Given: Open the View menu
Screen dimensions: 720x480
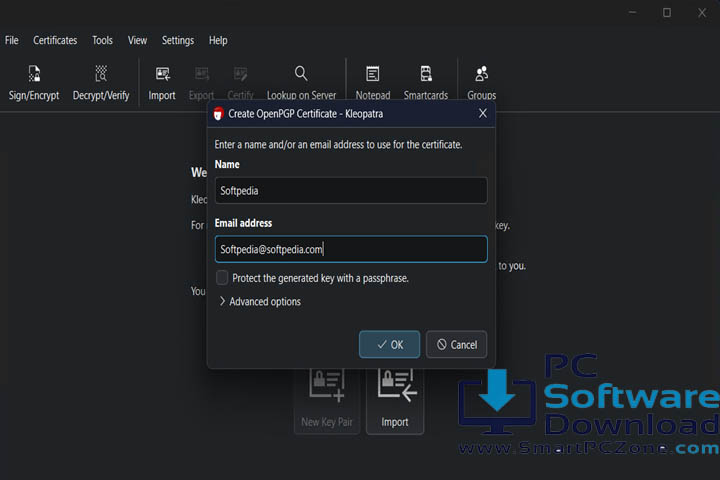Looking at the screenshot, I should pyautogui.click(x=137, y=40).
